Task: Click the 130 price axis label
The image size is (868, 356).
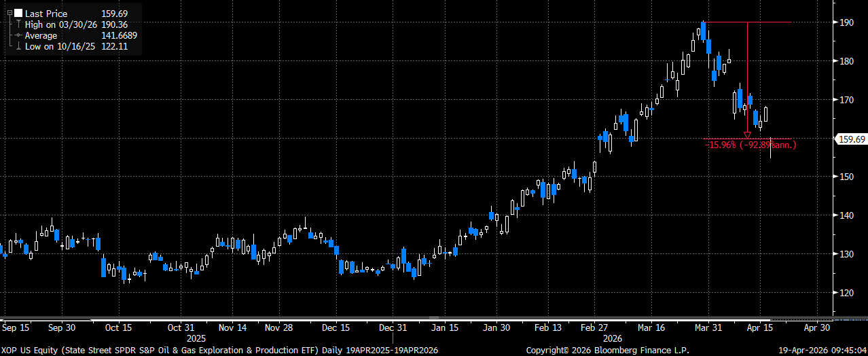Action: tap(846, 254)
